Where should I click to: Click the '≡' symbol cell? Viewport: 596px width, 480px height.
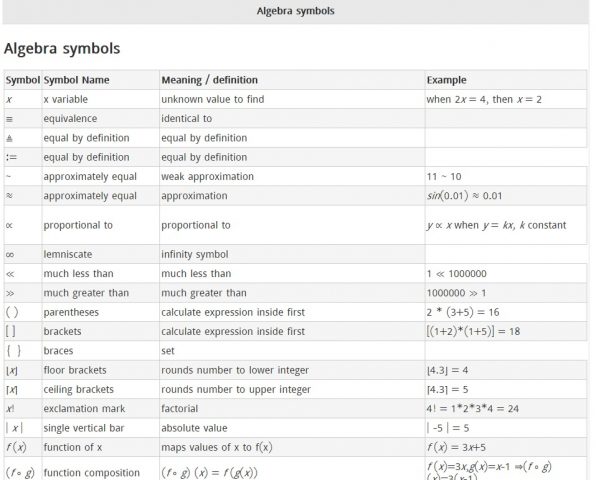(10, 119)
